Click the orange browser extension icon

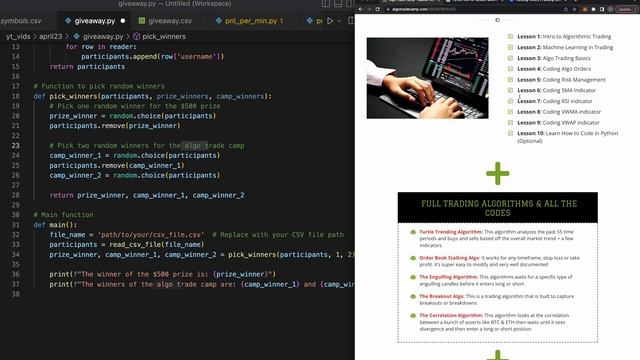coord(584,9)
